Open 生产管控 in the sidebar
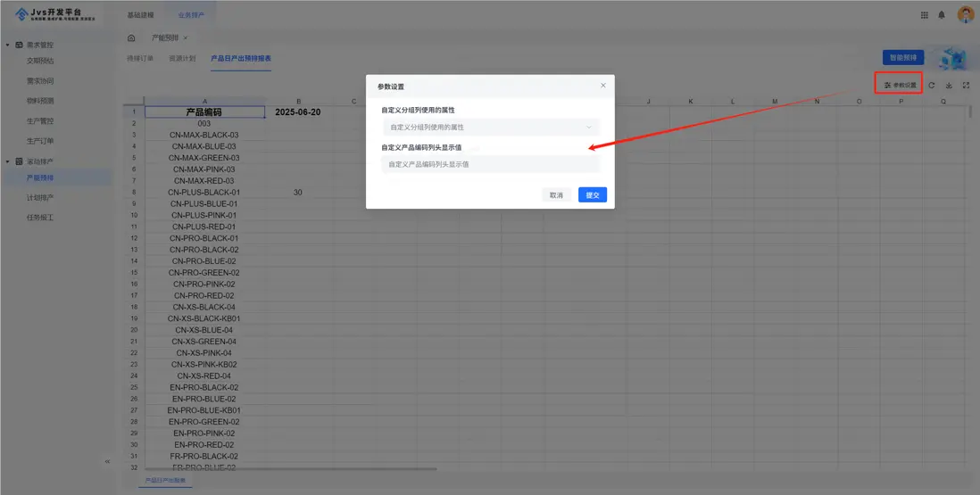The height and width of the screenshot is (495, 980). [40, 121]
